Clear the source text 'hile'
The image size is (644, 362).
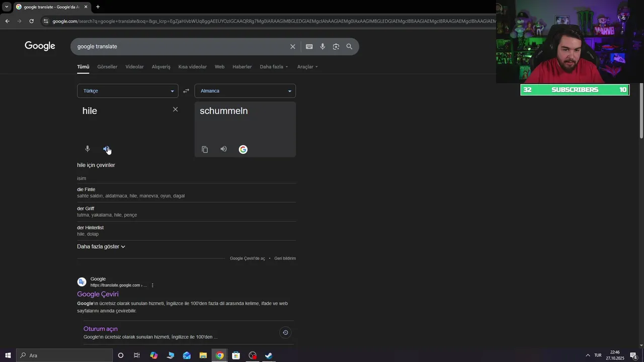[175, 109]
